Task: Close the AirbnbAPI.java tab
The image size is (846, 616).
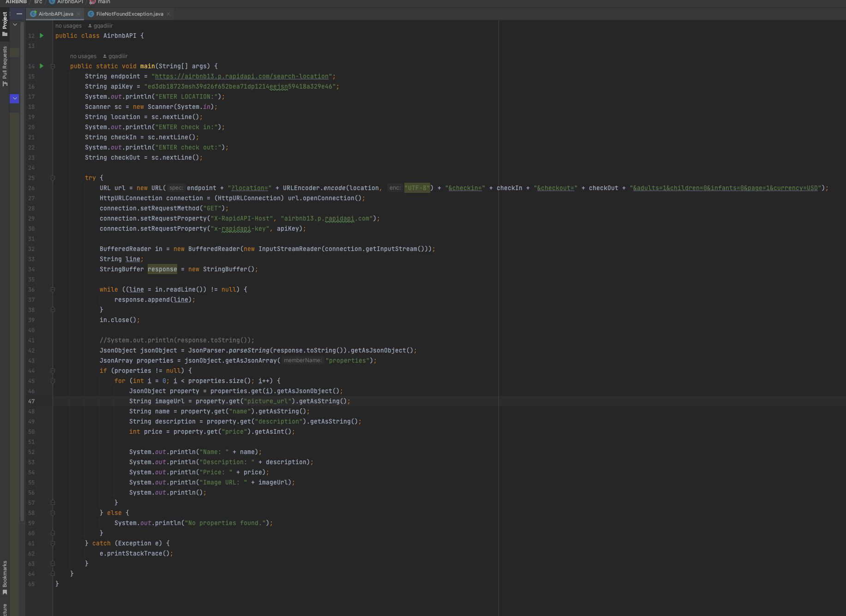Action: pyautogui.click(x=78, y=14)
